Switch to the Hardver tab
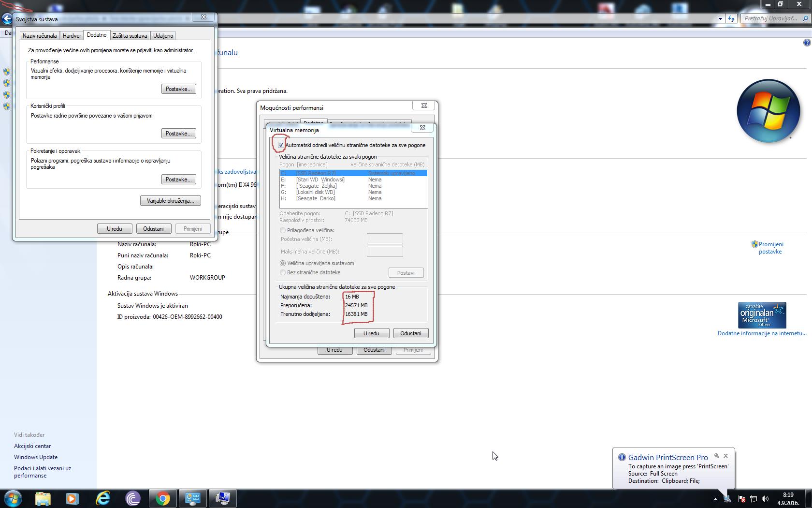The image size is (812, 508). [x=72, y=36]
